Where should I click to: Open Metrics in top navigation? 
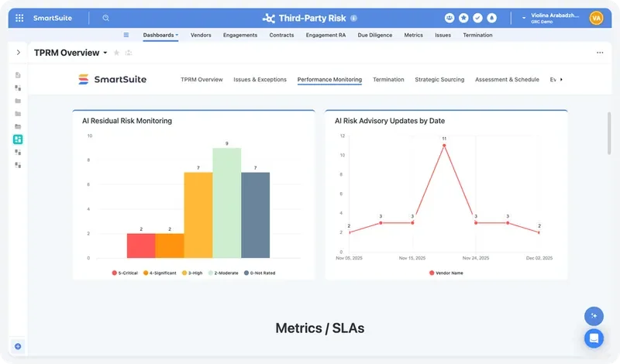(414, 35)
